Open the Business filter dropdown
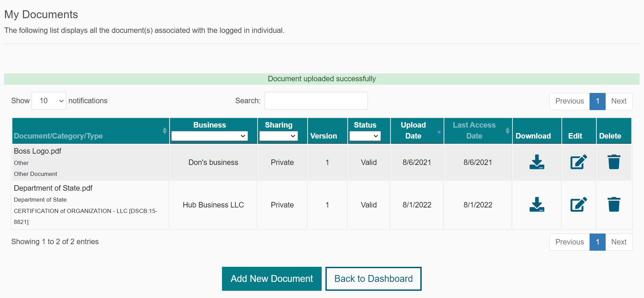The height and width of the screenshot is (298, 644). (x=209, y=136)
